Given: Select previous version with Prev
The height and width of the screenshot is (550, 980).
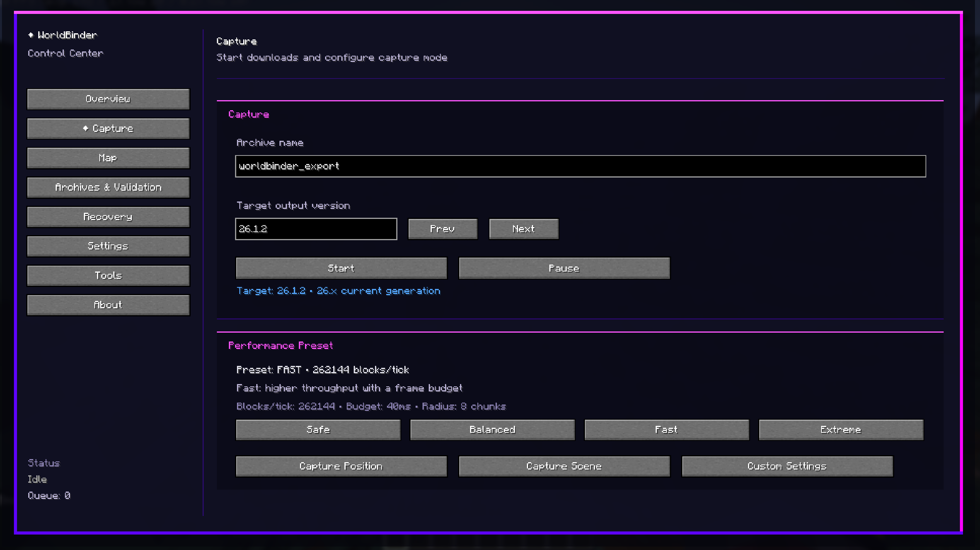Looking at the screenshot, I should (x=443, y=229).
